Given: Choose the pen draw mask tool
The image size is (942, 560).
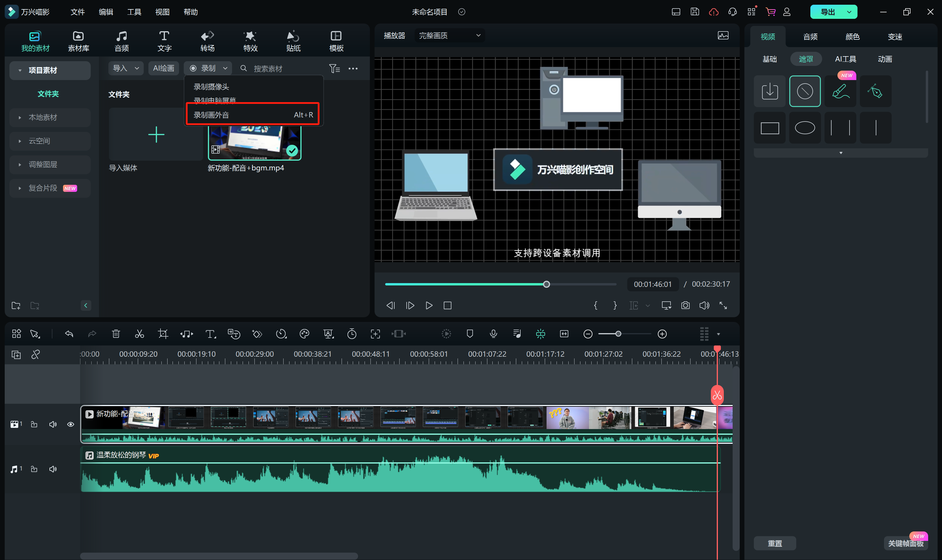Looking at the screenshot, I should pyautogui.click(x=875, y=91).
